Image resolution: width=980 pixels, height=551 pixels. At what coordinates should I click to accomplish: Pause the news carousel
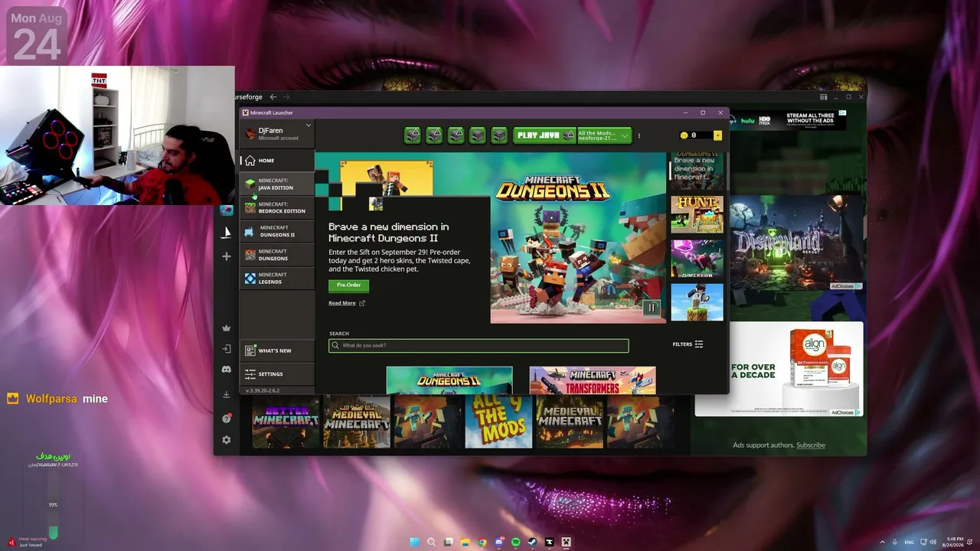pos(652,308)
